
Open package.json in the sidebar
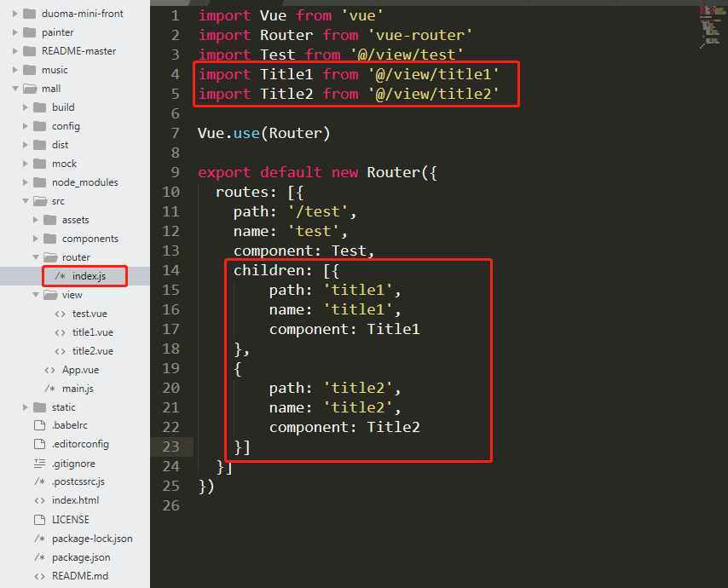click(x=81, y=557)
